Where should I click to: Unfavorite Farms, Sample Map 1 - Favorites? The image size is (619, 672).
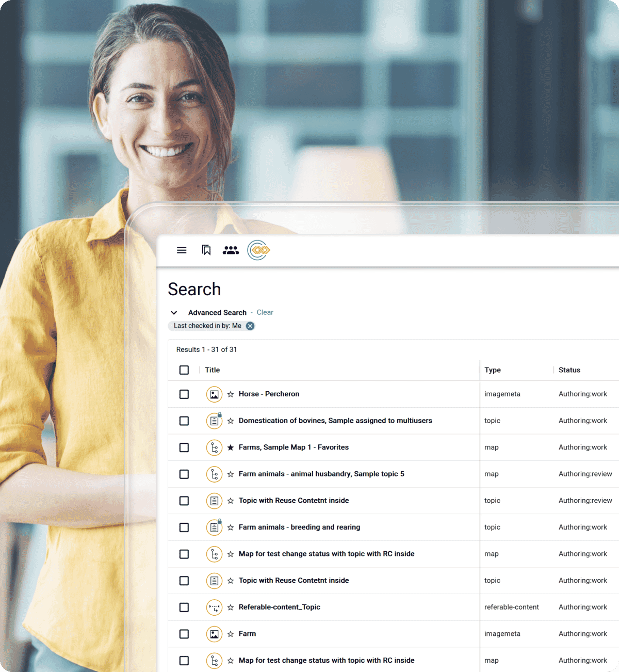[230, 447]
